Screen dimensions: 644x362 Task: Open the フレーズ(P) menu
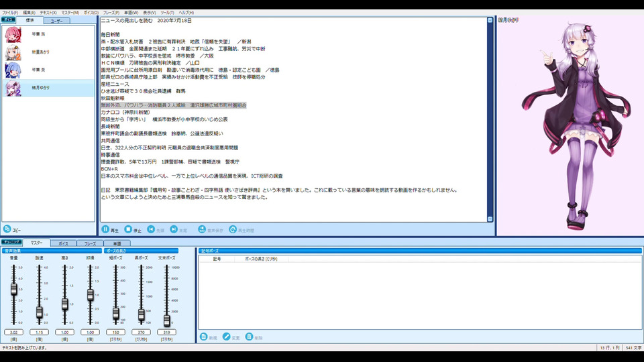(x=111, y=13)
